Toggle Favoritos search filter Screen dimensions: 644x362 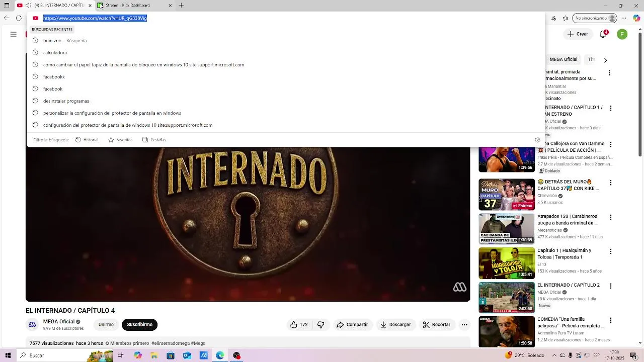pos(120,140)
